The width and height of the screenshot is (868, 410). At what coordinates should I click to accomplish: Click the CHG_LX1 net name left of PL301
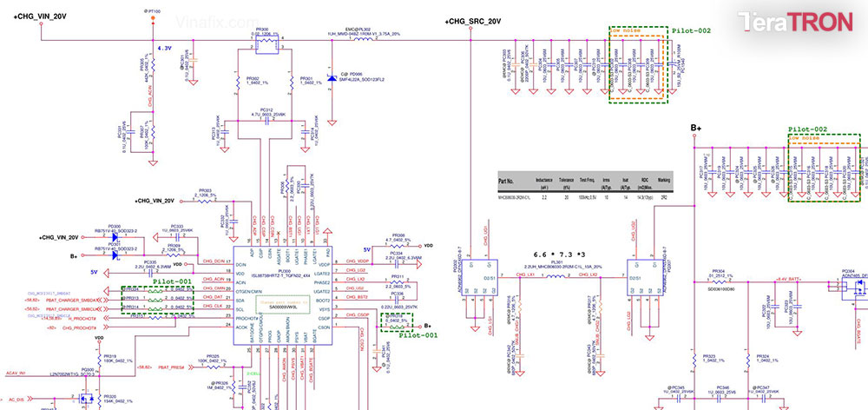525,274
